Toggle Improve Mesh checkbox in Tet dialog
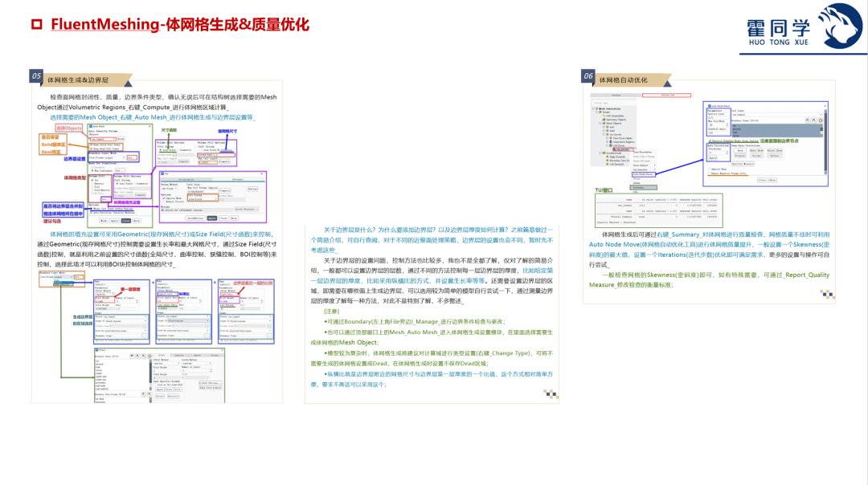 tap(164, 198)
